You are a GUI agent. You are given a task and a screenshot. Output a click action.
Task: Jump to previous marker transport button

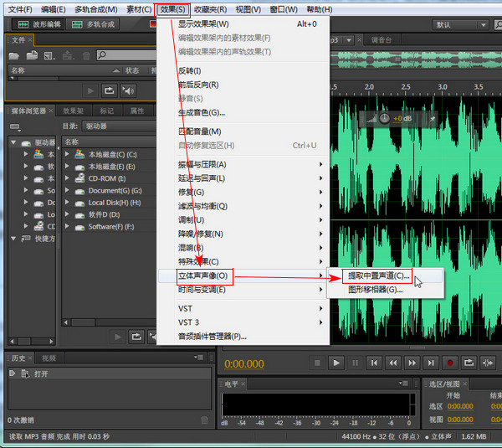pyautogui.click(x=374, y=363)
